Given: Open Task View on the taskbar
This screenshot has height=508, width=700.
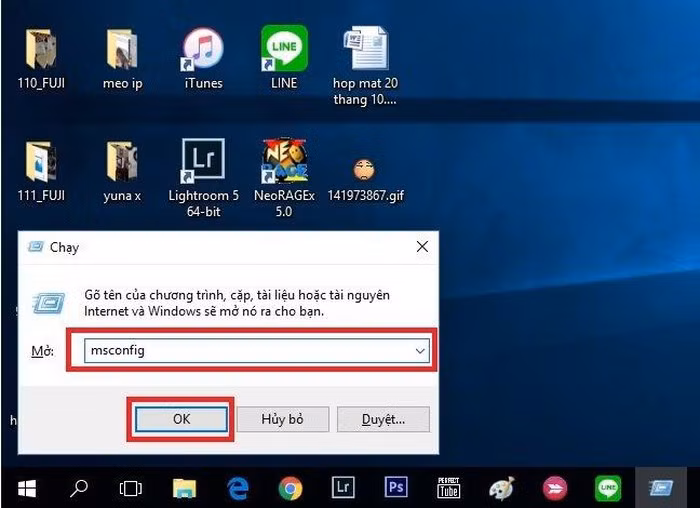Looking at the screenshot, I should coord(131,488).
